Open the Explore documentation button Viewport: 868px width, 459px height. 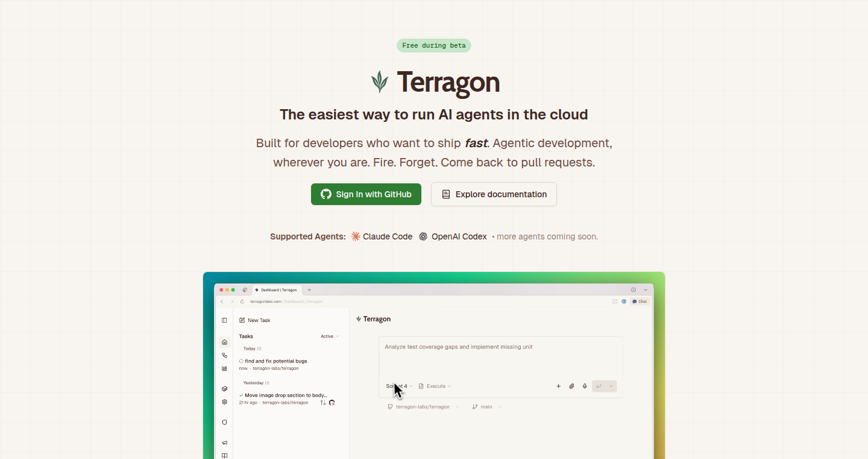click(x=494, y=194)
